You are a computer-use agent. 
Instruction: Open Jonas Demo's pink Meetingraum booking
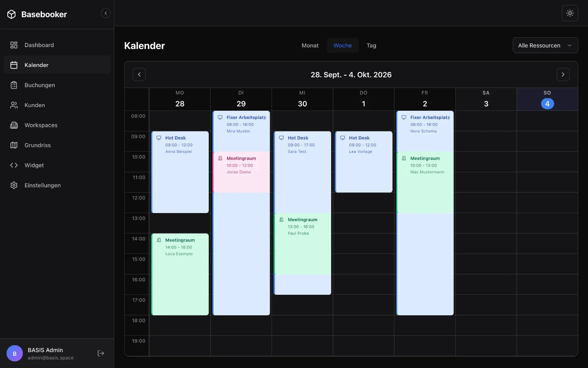(x=241, y=172)
